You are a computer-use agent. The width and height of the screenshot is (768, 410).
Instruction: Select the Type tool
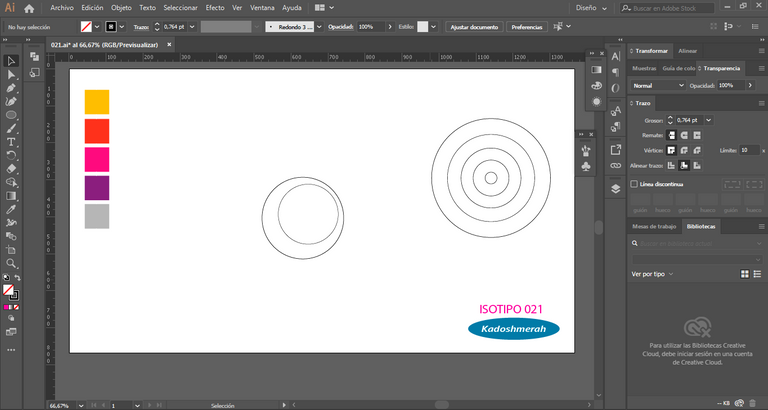(x=11, y=142)
